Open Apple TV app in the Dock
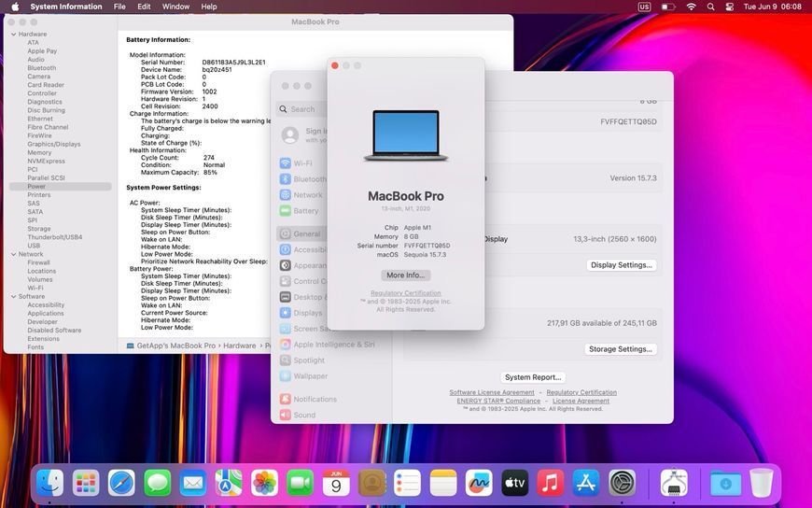 point(515,483)
